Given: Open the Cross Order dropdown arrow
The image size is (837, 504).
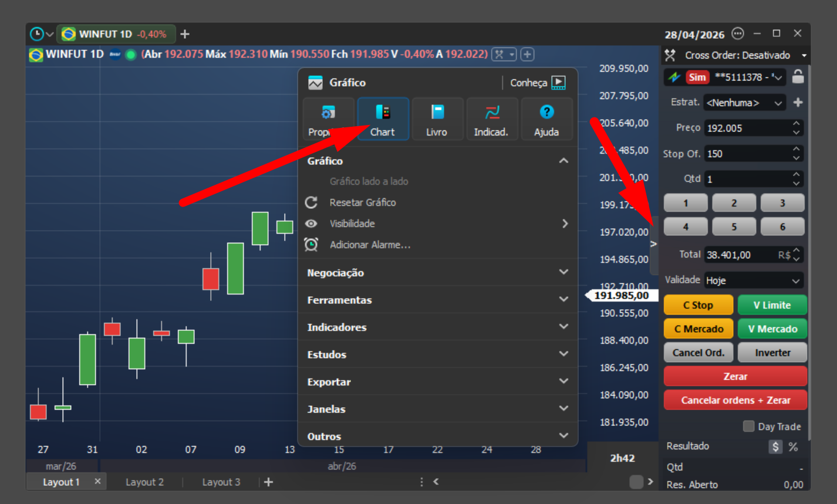Looking at the screenshot, I should click(804, 55).
